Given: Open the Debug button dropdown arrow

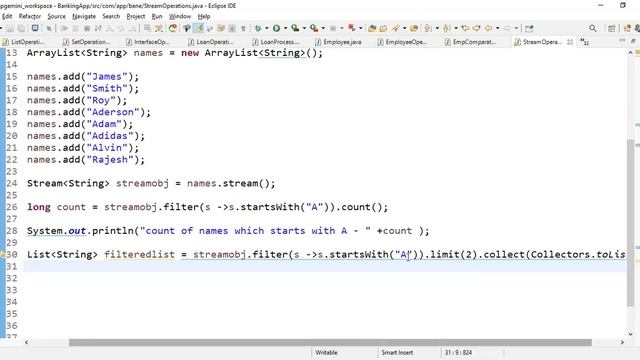Looking at the screenshot, I should pos(267,28).
